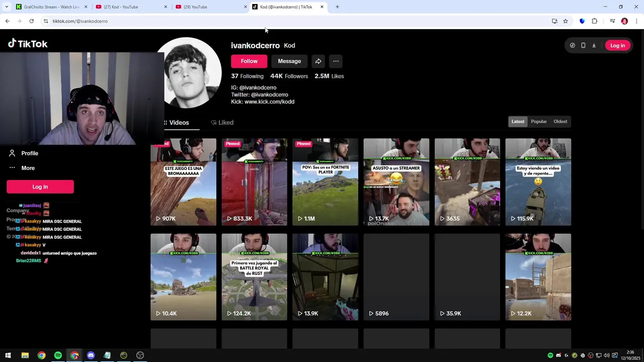Screen dimensions: 644x362
Task: Click the install app icon in address bar
Action: [x=554, y=21]
